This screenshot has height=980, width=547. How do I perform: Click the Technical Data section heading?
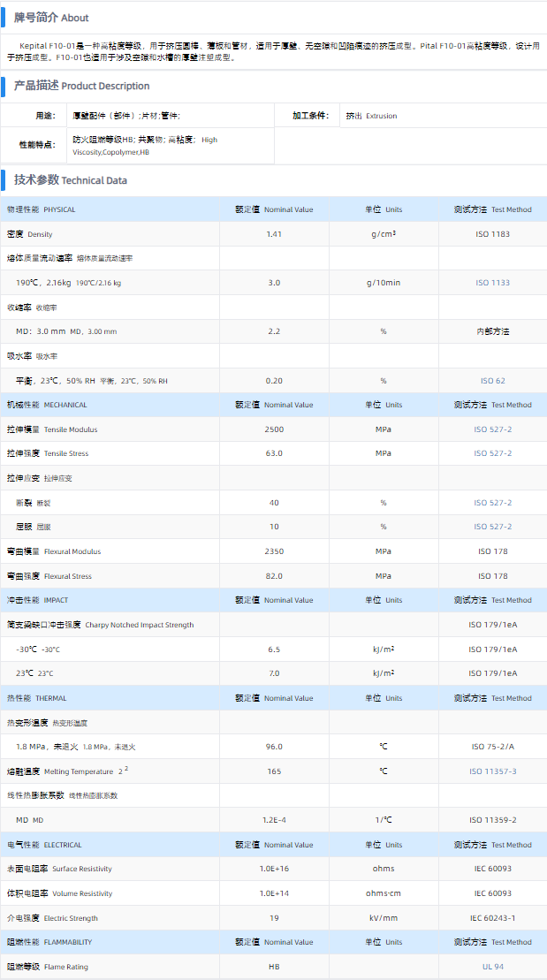point(70,180)
